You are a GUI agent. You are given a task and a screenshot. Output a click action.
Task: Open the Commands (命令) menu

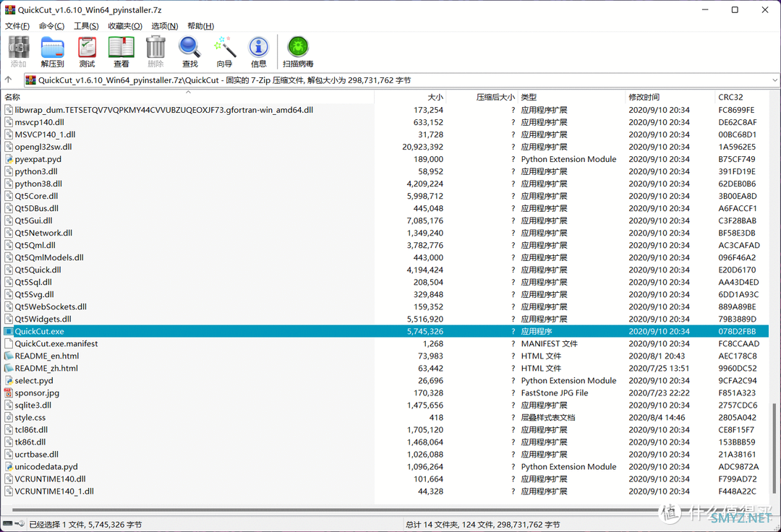coord(52,26)
